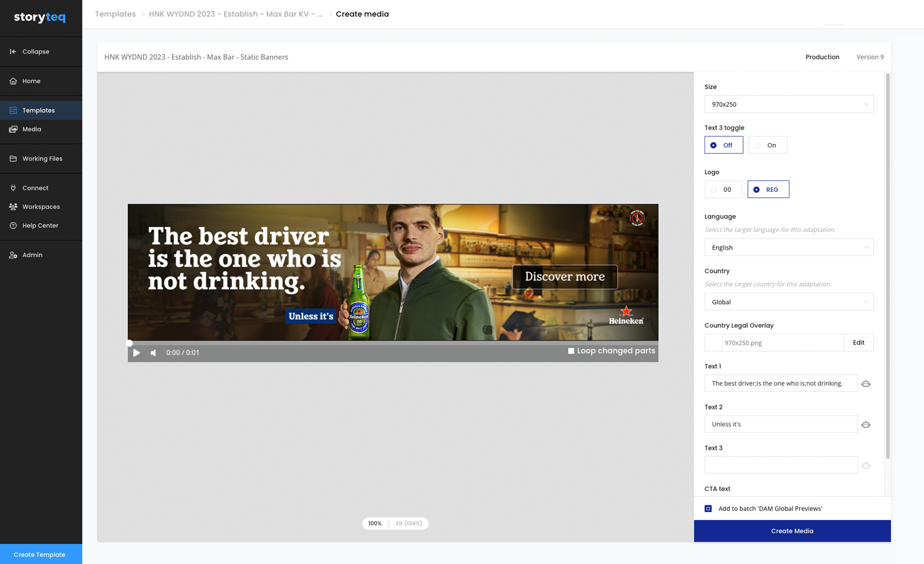Expand the Language dropdown set to English
The width and height of the screenshot is (924, 564).
coord(789,248)
